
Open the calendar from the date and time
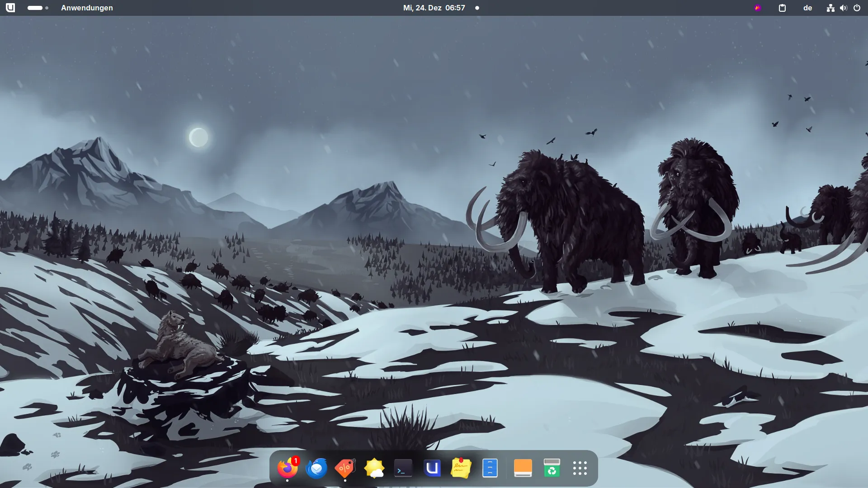434,8
